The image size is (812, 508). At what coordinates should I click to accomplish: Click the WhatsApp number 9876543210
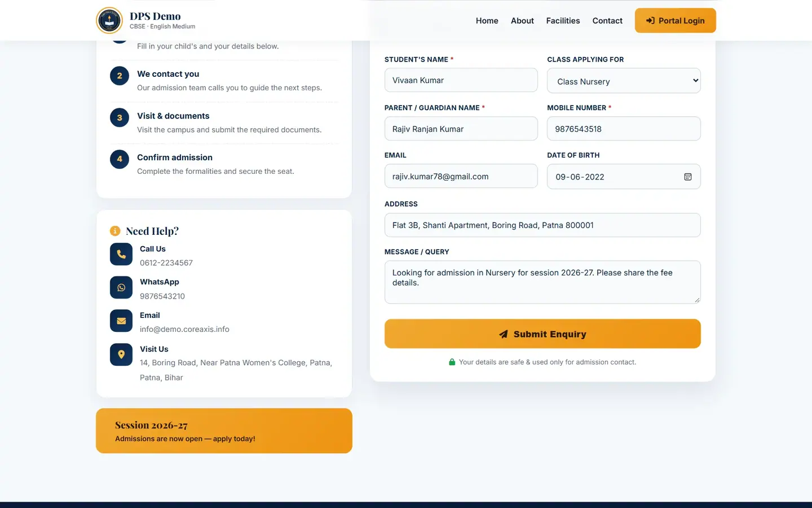(162, 296)
